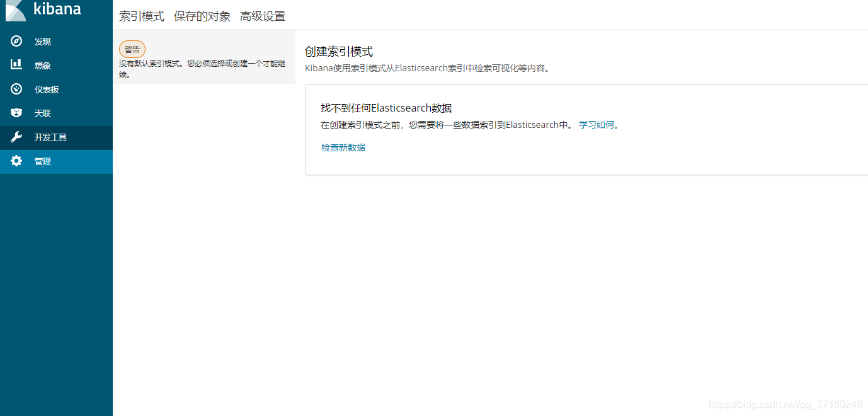Open the 想象 sidebar menu item
Image resolution: width=868 pixels, height=416 pixels.
coord(56,66)
